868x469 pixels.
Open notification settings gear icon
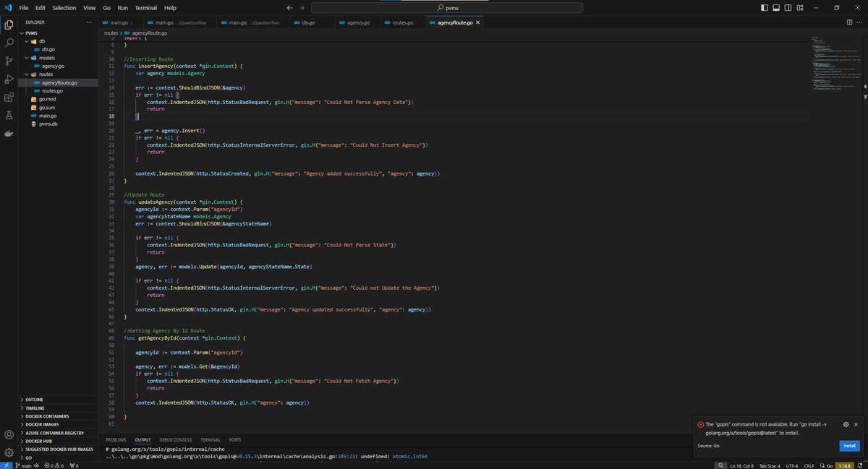[845, 424]
